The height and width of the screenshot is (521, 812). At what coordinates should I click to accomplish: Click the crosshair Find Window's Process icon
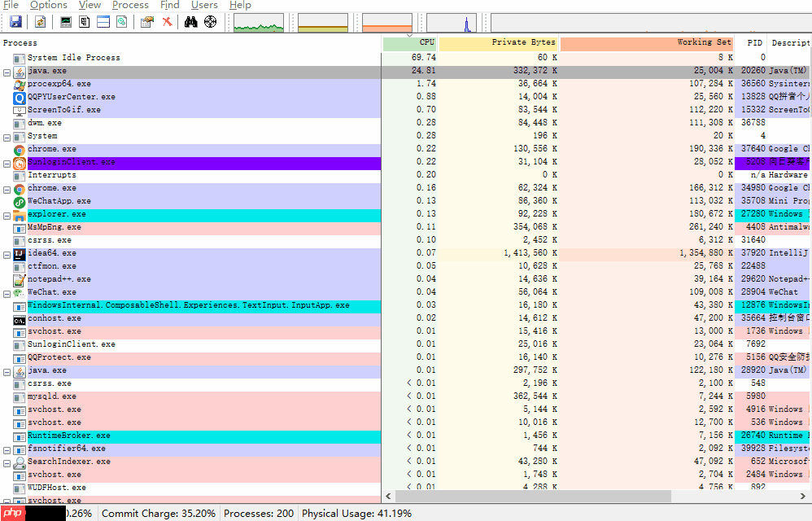coord(210,22)
